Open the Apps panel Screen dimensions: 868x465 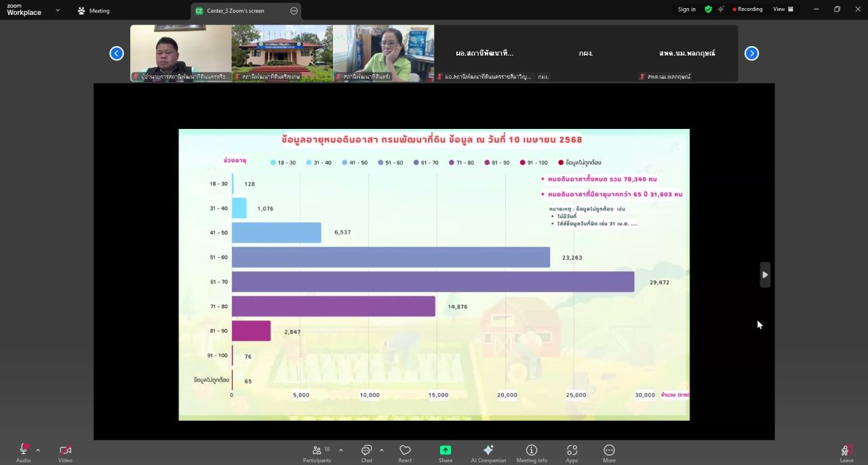pyautogui.click(x=572, y=453)
